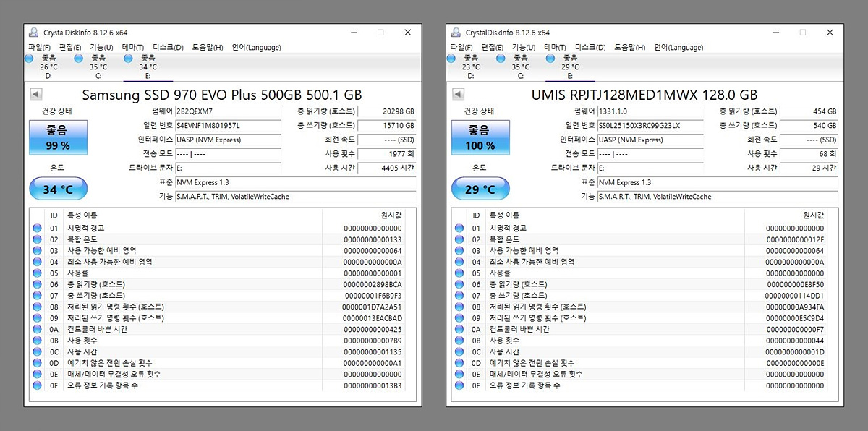The width and height of the screenshot is (868, 431).
Task: Click total host writes field 540 GB
Action: click(809, 126)
